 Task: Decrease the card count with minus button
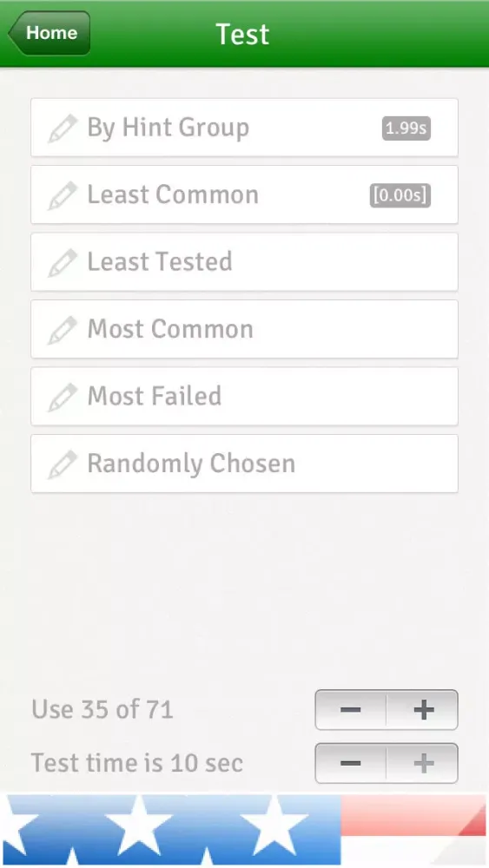tap(351, 710)
